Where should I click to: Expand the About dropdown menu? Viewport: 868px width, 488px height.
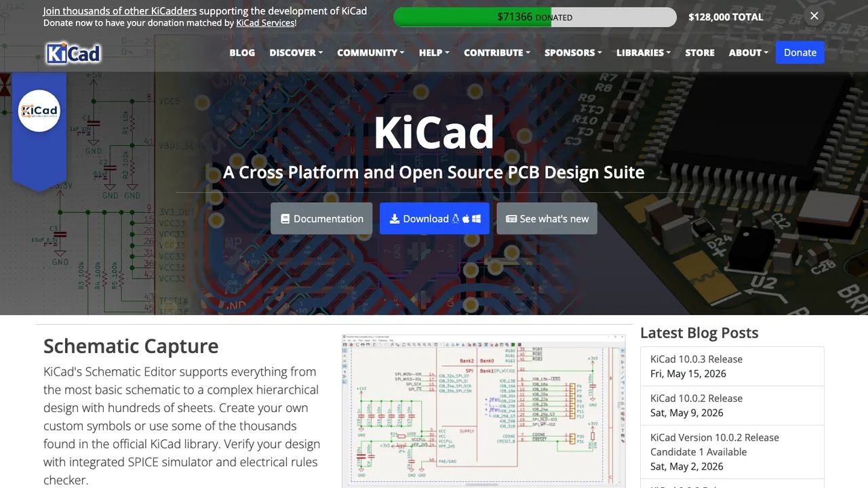749,52
